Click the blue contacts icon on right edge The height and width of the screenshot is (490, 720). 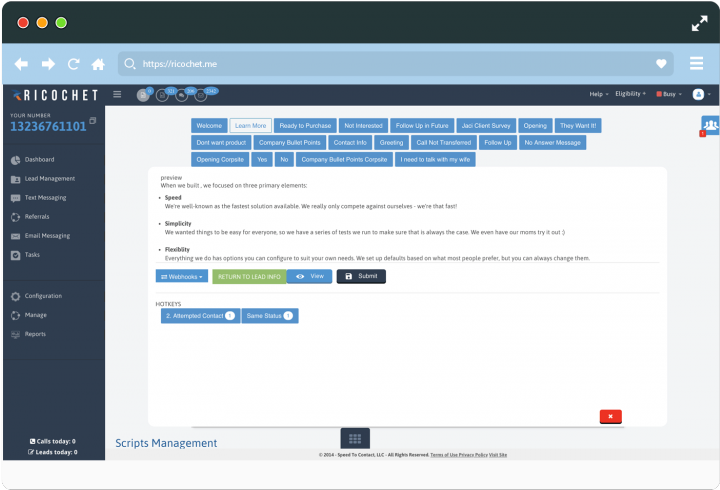709,126
